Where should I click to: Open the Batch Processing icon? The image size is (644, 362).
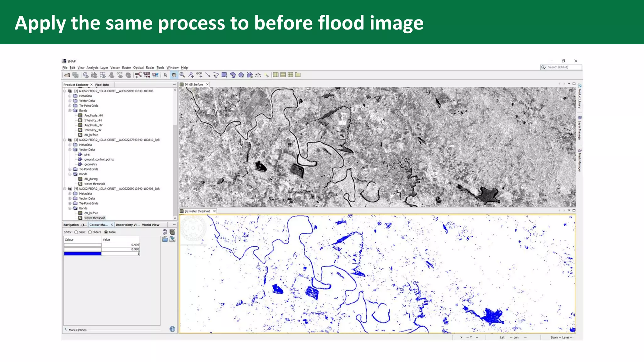click(147, 75)
